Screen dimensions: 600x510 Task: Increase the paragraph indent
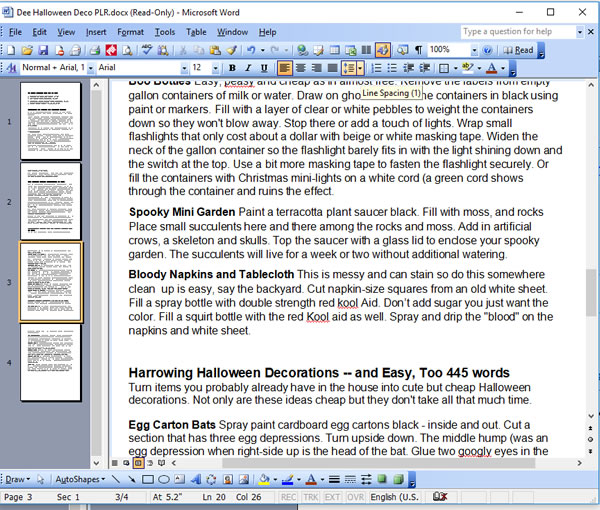(x=424, y=68)
